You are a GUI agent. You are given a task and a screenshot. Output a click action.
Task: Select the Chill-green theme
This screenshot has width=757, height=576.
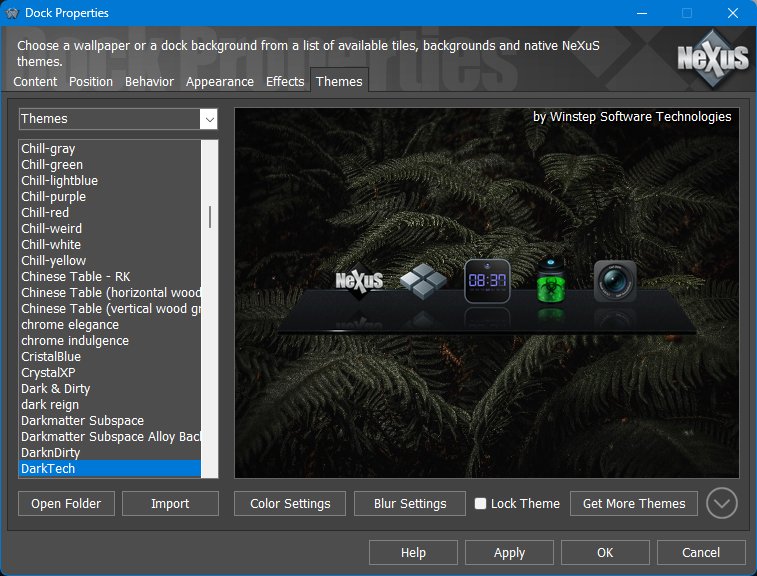coord(110,165)
